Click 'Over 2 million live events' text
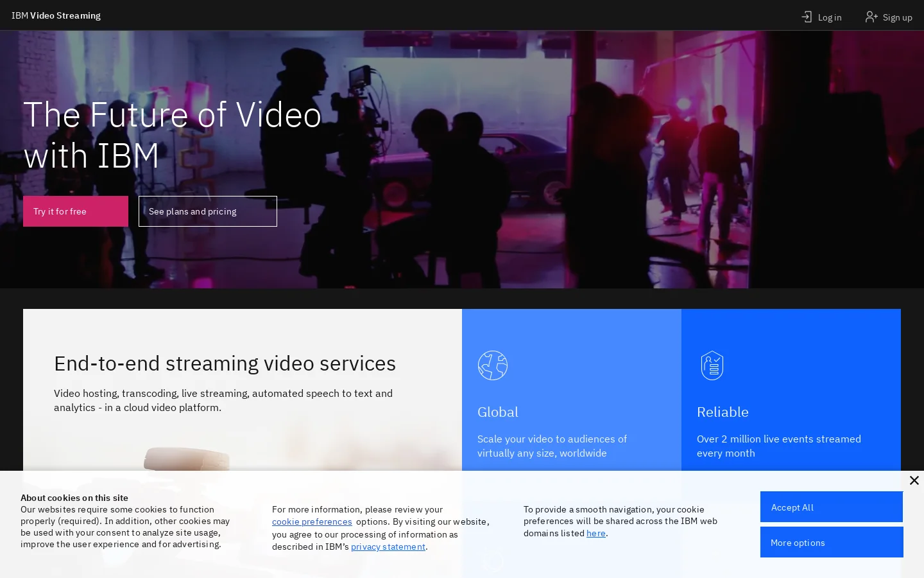The height and width of the screenshot is (578, 924). tap(779, 446)
